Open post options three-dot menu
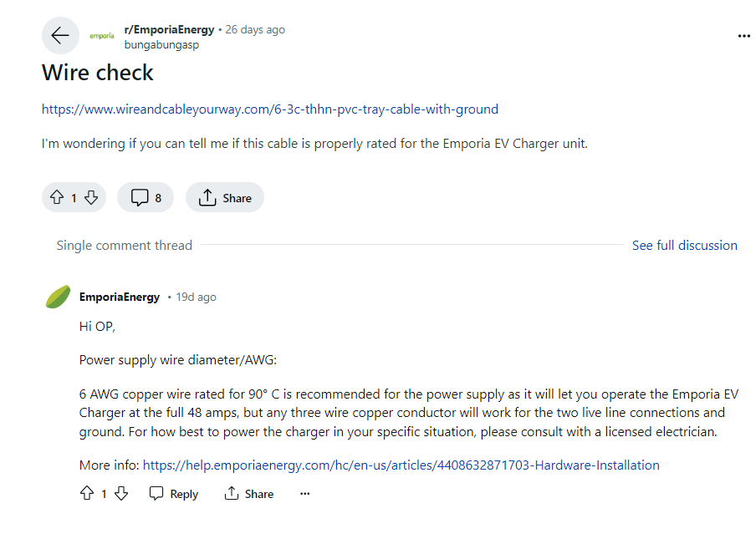This screenshot has height=544, width=756. [744, 36]
